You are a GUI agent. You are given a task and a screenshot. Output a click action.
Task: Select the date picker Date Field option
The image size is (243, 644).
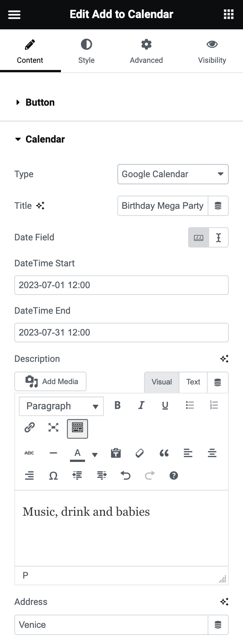pos(198,237)
